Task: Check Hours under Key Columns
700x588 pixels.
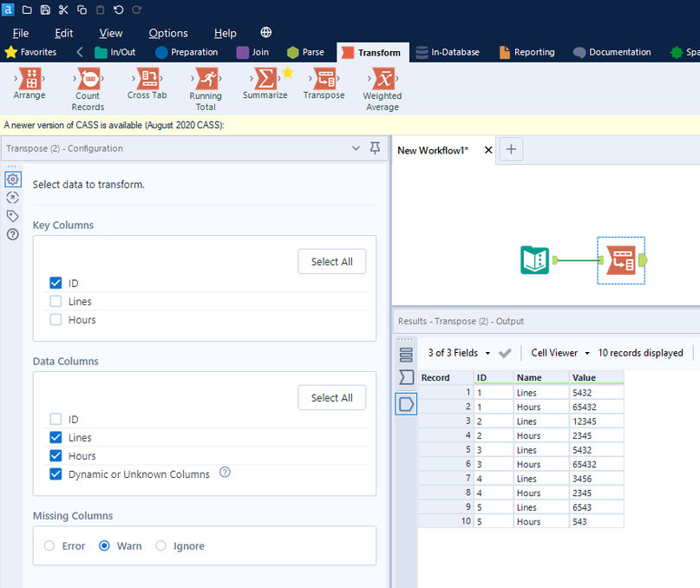Action: (56, 320)
